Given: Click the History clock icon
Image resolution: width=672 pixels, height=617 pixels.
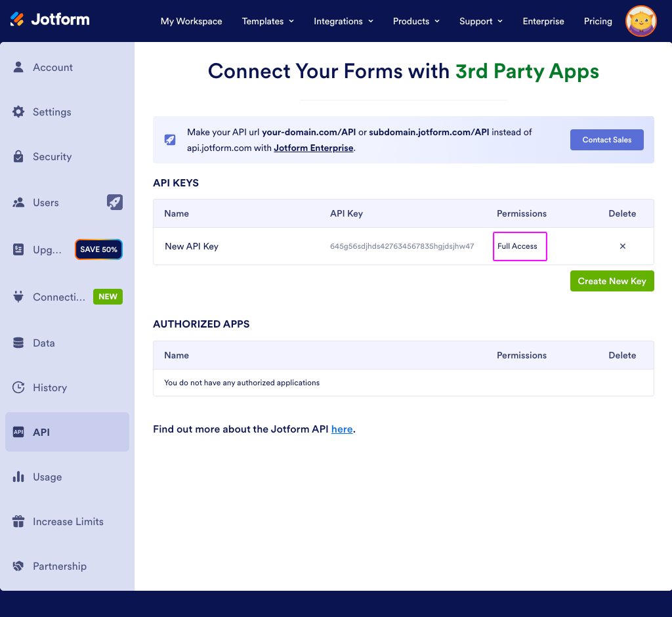Looking at the screenshot, I should (x=18, y=387).
